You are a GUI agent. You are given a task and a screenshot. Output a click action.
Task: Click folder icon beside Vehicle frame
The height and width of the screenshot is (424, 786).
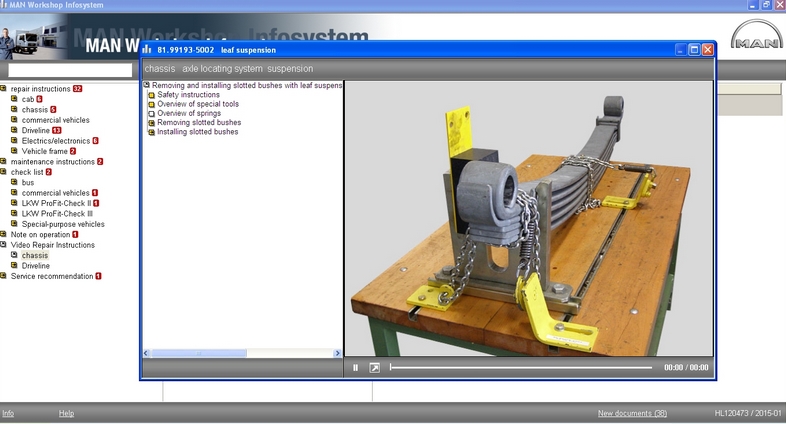pos(15,151)
